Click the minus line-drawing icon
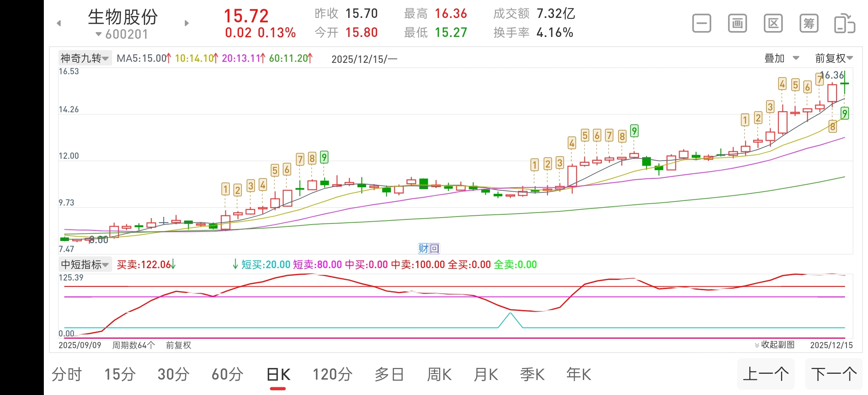Viewport: 868px width, 395px height. tap(701, 24)
